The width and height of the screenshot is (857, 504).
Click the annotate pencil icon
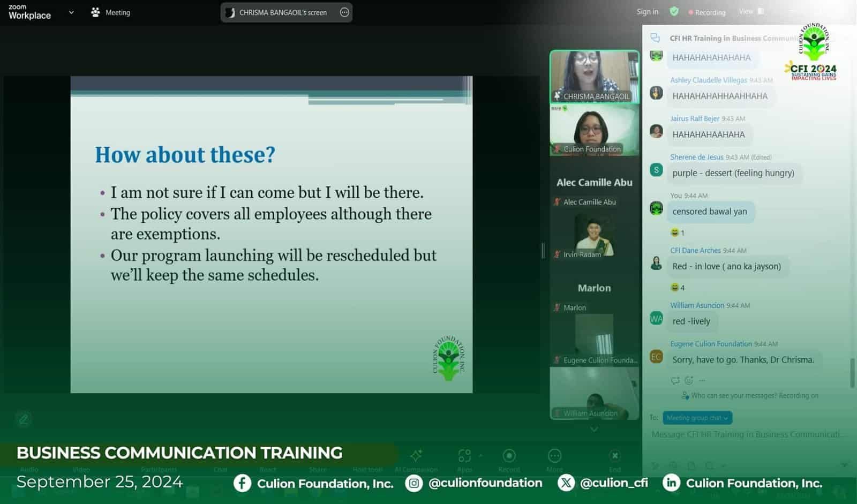(x=24, y=419)
